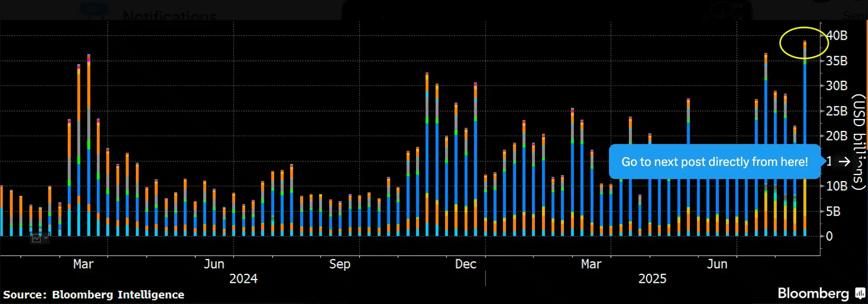
Task: Click the Bloomberg logo text
Action: (x=813, y=294)
